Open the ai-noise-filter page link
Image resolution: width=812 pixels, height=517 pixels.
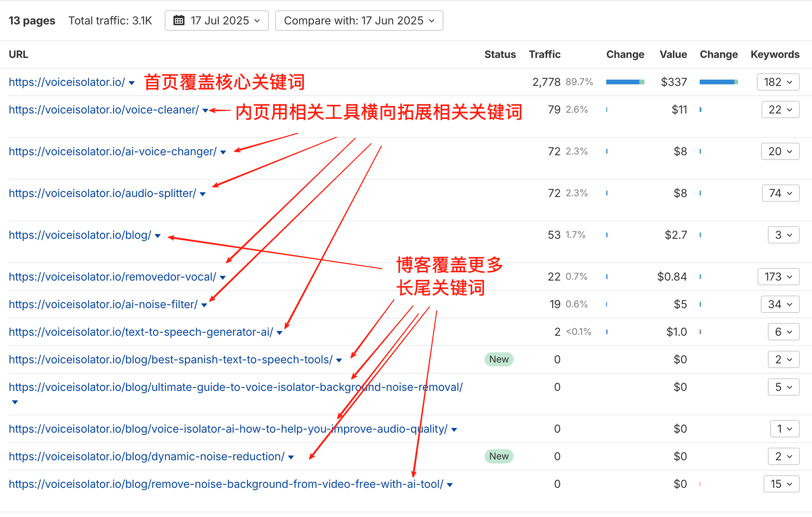[103, 304]
